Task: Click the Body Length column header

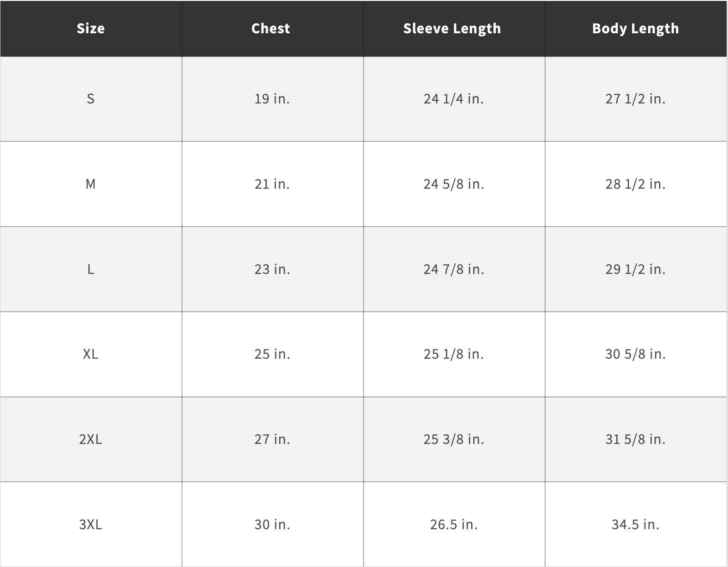Action: point(636,28)
